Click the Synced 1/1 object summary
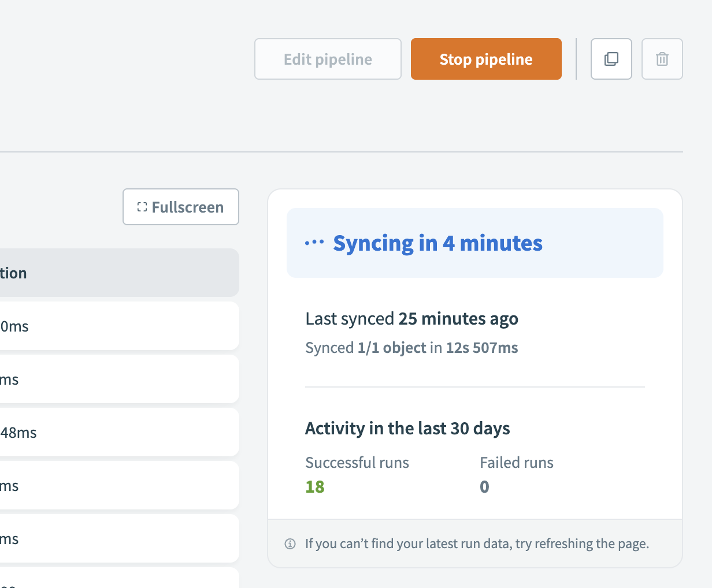The image size is (712, 588). 411,347
